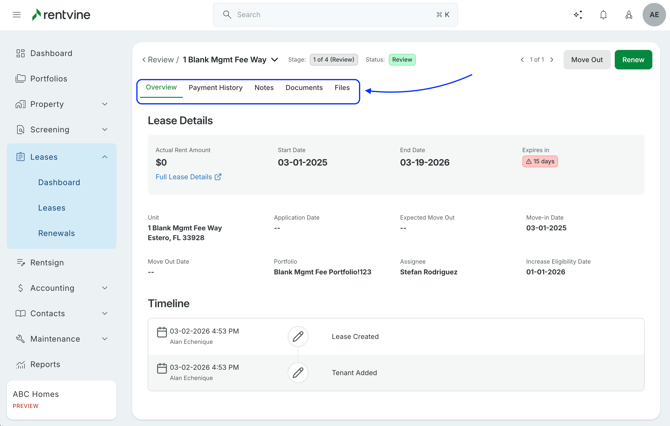The width and height of the screenshot is (670, 426).
Task: Select Renewals in the sidebar
Action: [x=56, y=233]
